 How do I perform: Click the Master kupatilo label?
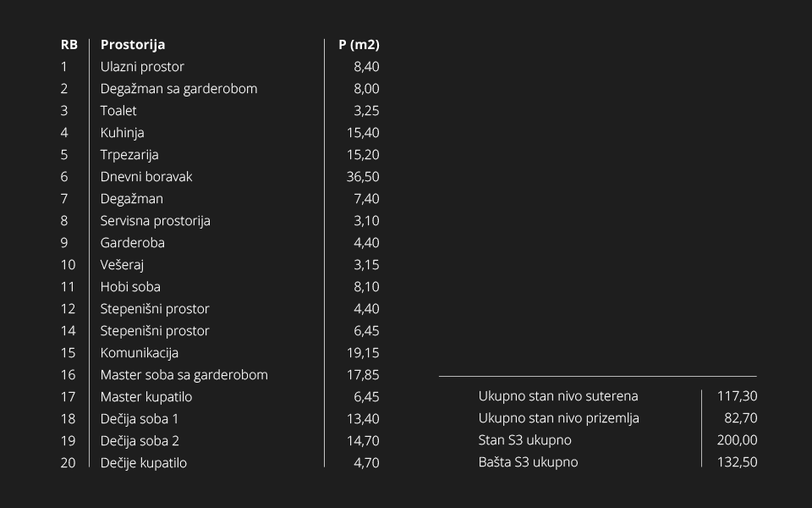click(x=146, y=397)
